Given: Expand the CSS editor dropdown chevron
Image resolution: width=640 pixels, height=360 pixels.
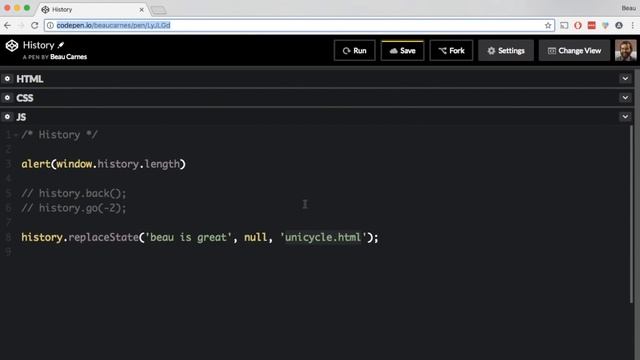Looking at the screenshot, I should (x=625, y=98).
